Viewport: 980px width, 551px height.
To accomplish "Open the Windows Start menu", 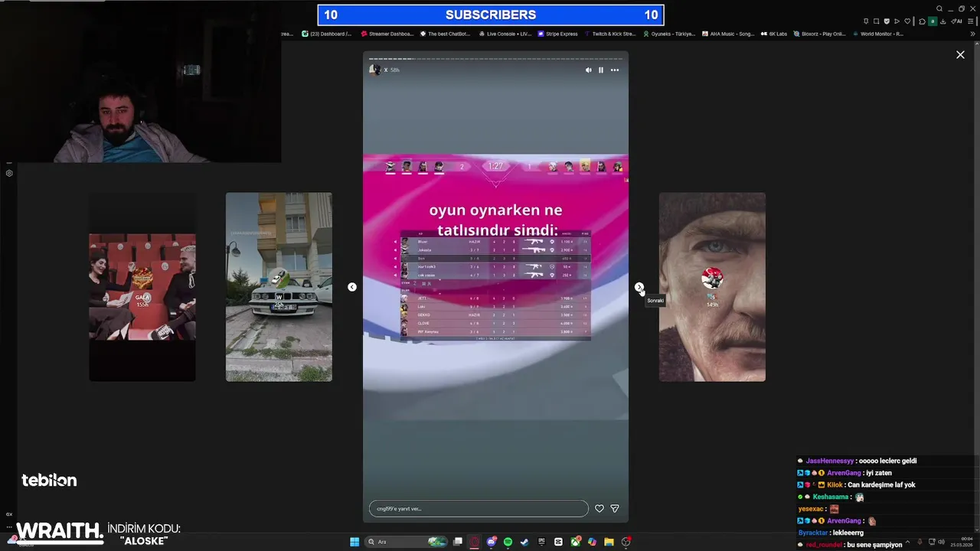I will pyautogui.click(x=354, y=542).
